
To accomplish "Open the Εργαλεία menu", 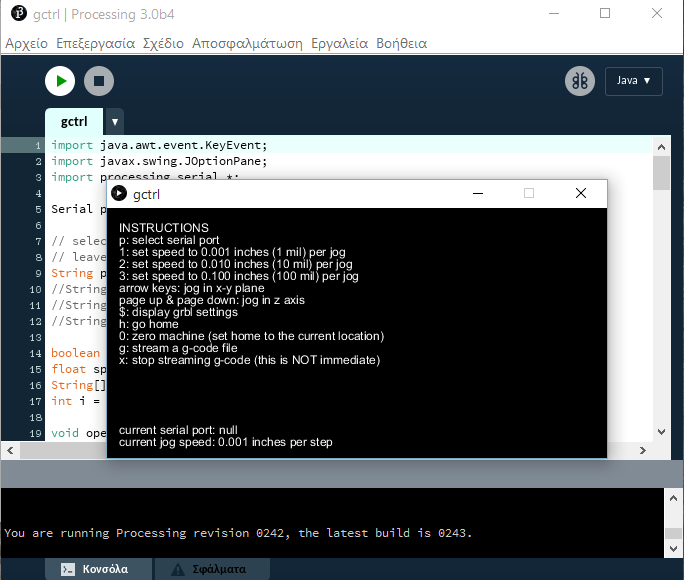I will (x=339, y=44).
